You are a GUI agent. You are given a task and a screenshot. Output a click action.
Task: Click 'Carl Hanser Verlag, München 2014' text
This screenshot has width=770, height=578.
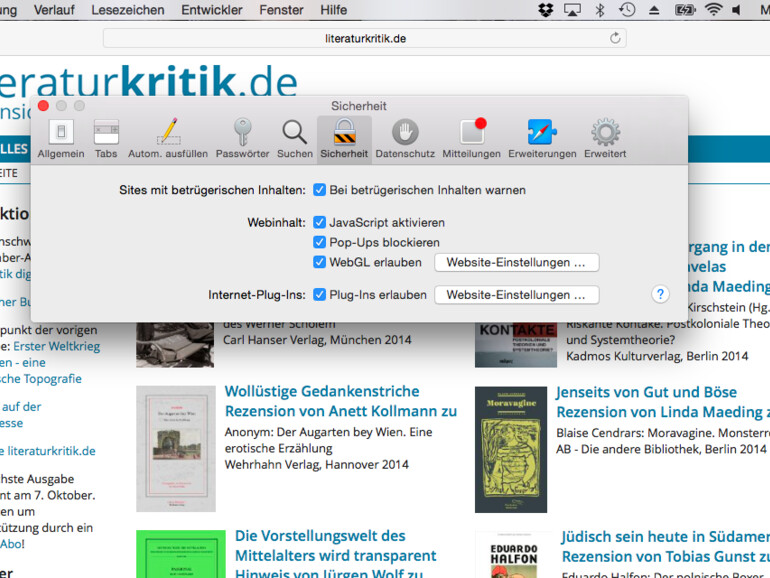317,340
